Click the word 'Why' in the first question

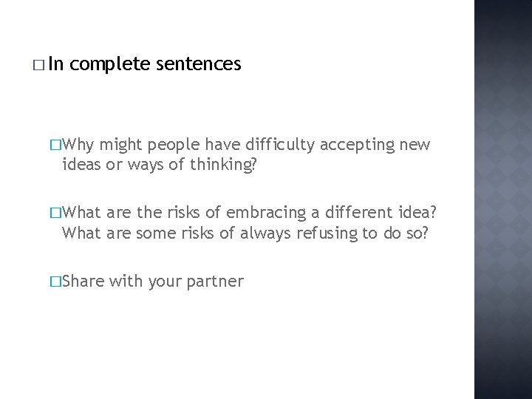78,146
